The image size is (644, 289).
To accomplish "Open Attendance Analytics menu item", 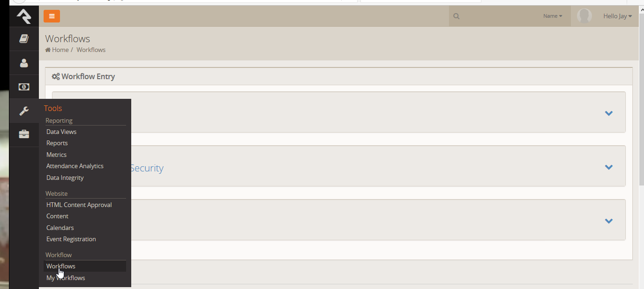I will click(x=75, y=166).
